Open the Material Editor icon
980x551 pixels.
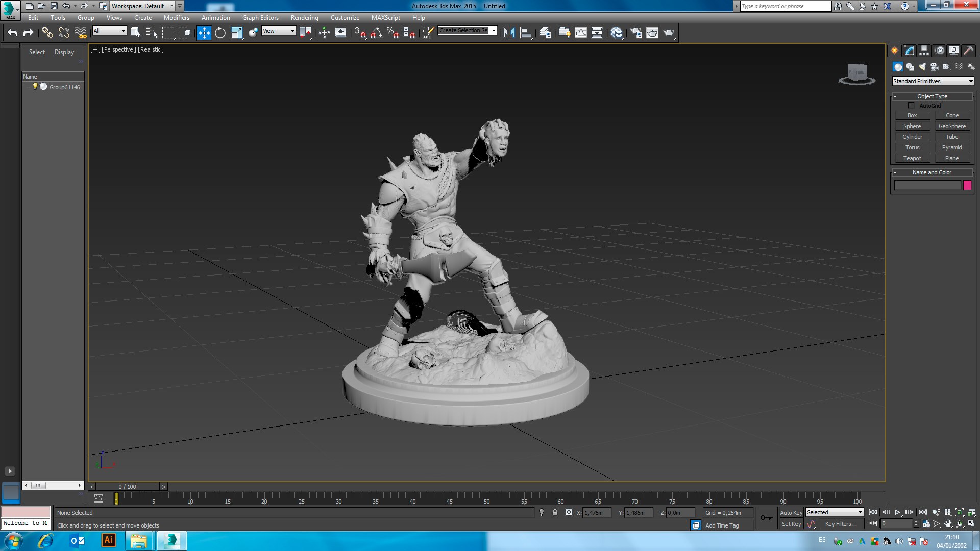click(617, 33)
